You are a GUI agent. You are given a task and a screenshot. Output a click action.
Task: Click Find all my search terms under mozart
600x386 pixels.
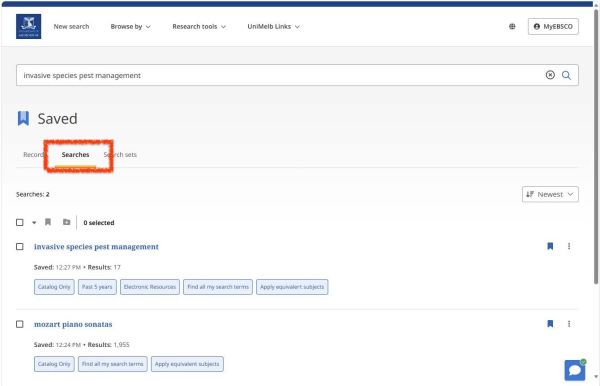point(112,364)
